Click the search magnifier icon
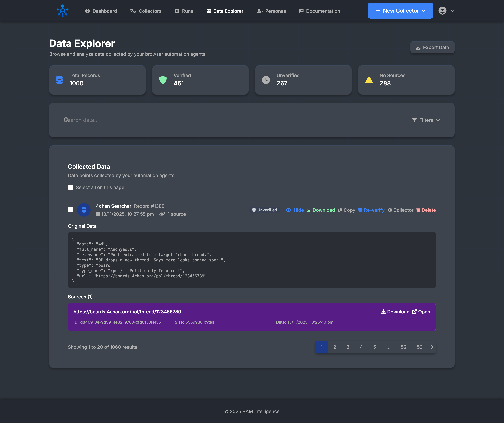 pos(66,120)
